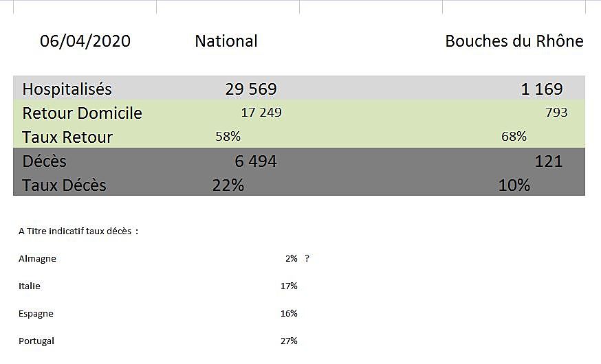Select the date cell 06/04/2020
This screenshot has height=364, width=601.
pyautogui.click(x=85, y=41)
